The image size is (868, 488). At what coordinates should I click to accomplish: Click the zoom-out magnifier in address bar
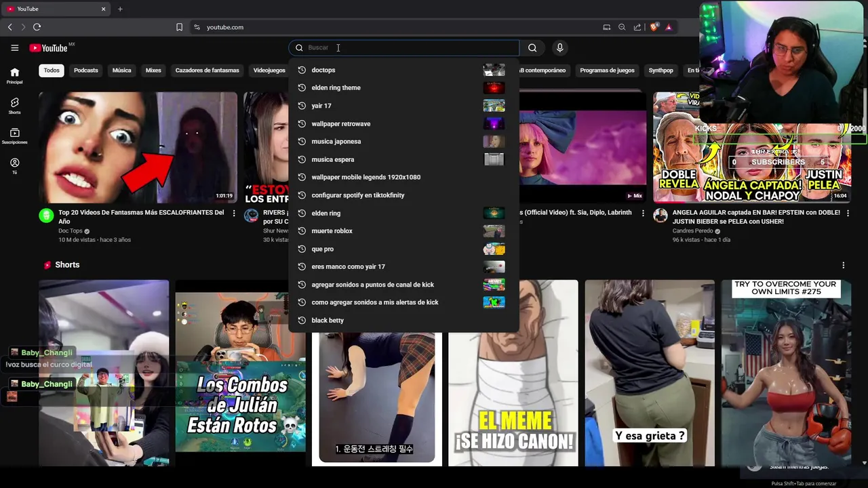pyautogui.click(x=622, y=27)
